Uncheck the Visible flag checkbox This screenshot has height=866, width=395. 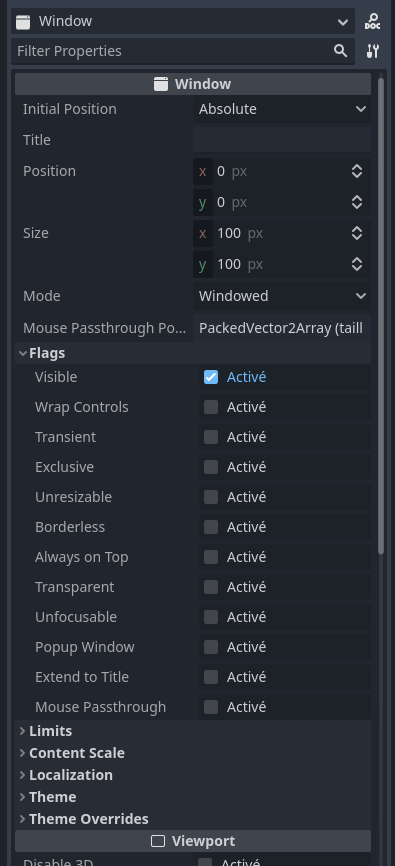210,377
